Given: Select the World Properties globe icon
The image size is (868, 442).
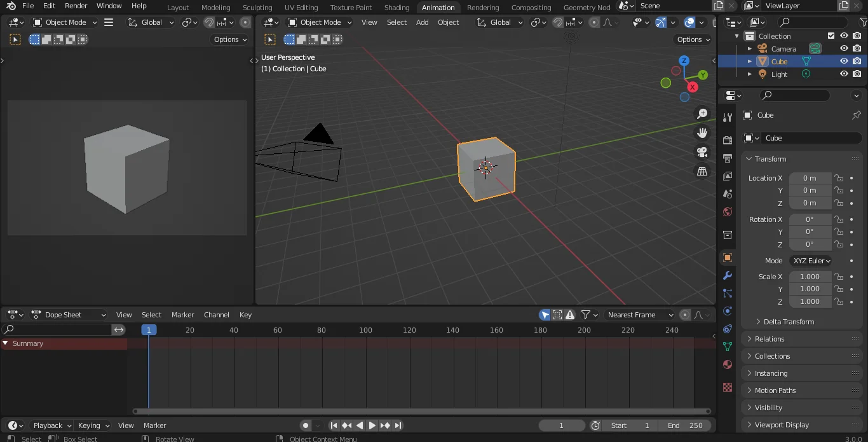Looking at the screenshot, I should pyautogui.click(x=728, y=212).
